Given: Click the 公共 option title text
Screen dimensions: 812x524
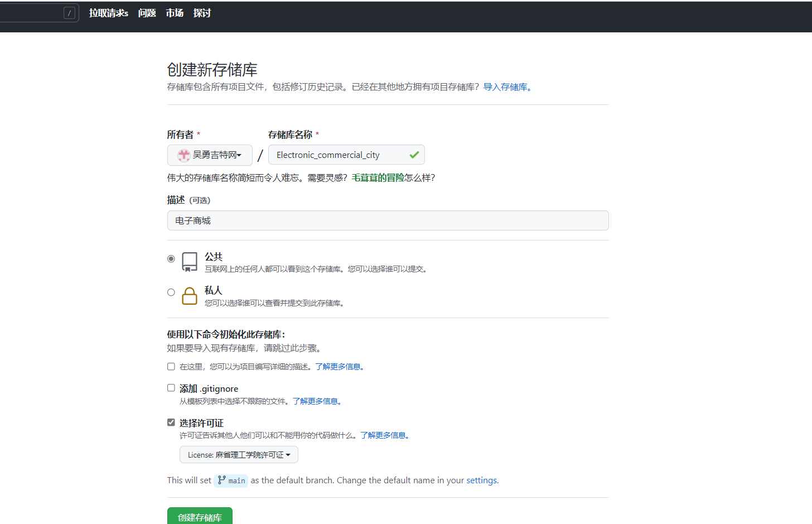Looking at the screenshot, I should coord(214,257).
